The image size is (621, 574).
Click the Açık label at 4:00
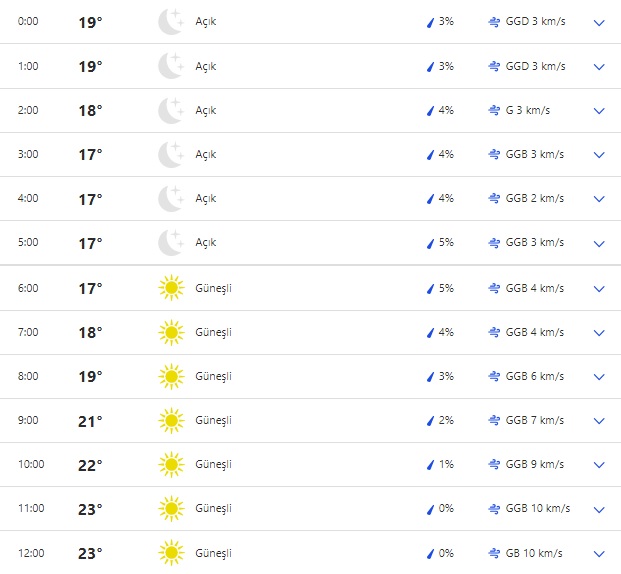[x=206, y=199]
